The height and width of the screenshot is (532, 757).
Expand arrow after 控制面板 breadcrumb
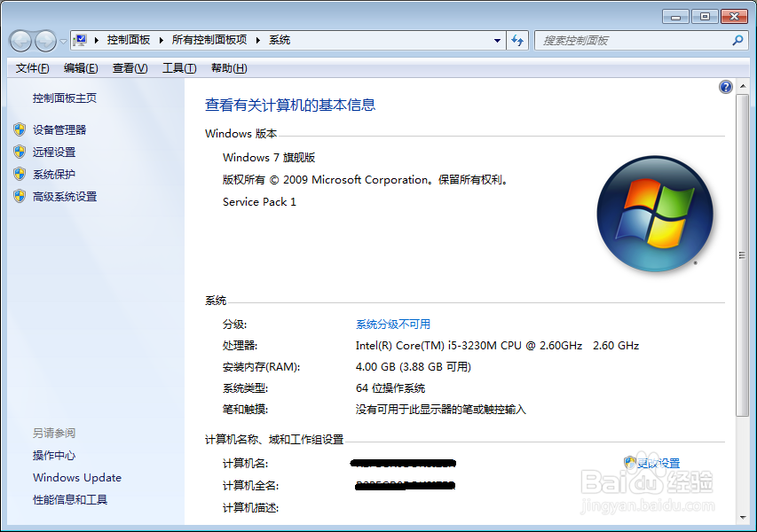162,40
